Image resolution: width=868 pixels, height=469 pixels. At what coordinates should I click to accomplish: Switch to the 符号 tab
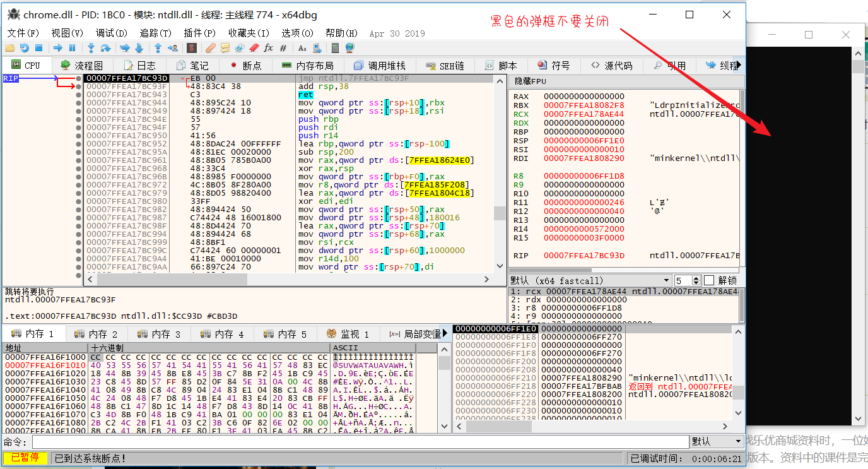click(x=553, y=65)
